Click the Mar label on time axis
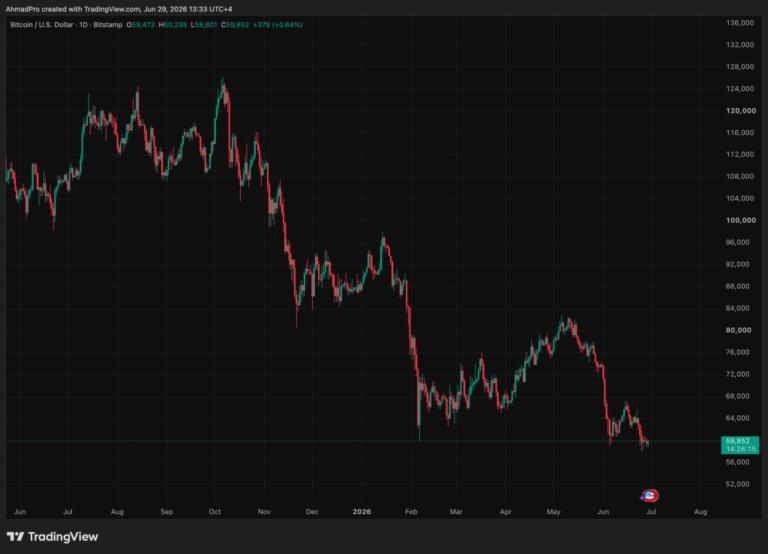This screenshot has height=554, width=768. pos(456,512)
